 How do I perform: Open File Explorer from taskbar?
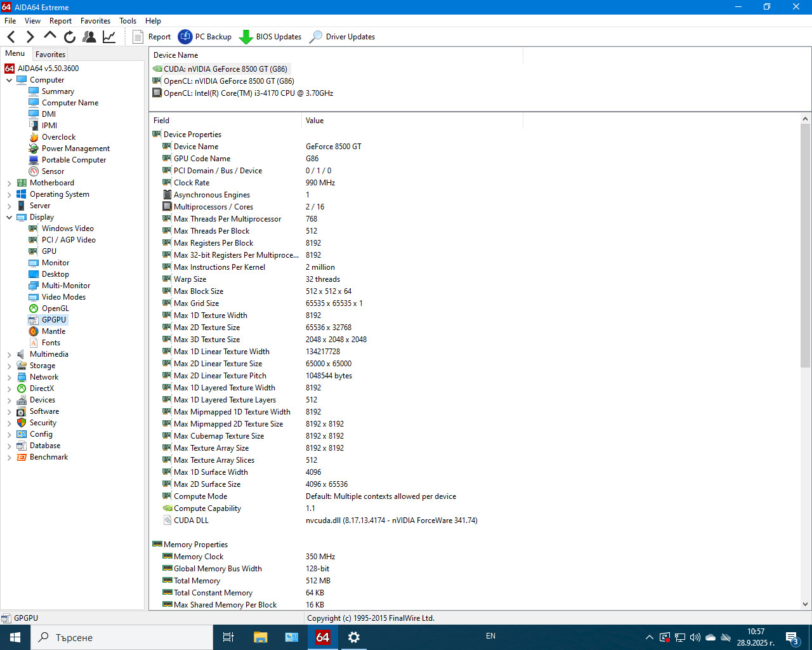coord(260,637)
